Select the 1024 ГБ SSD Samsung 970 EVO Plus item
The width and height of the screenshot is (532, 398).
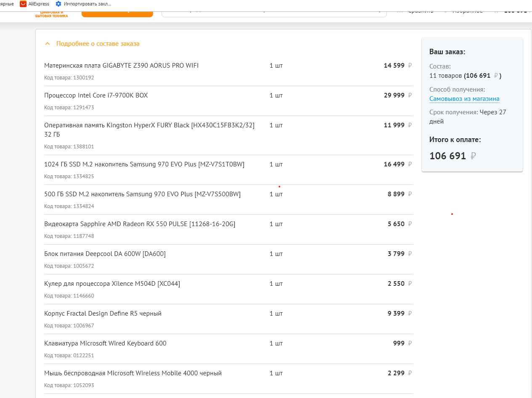click(x=144, y=164)
